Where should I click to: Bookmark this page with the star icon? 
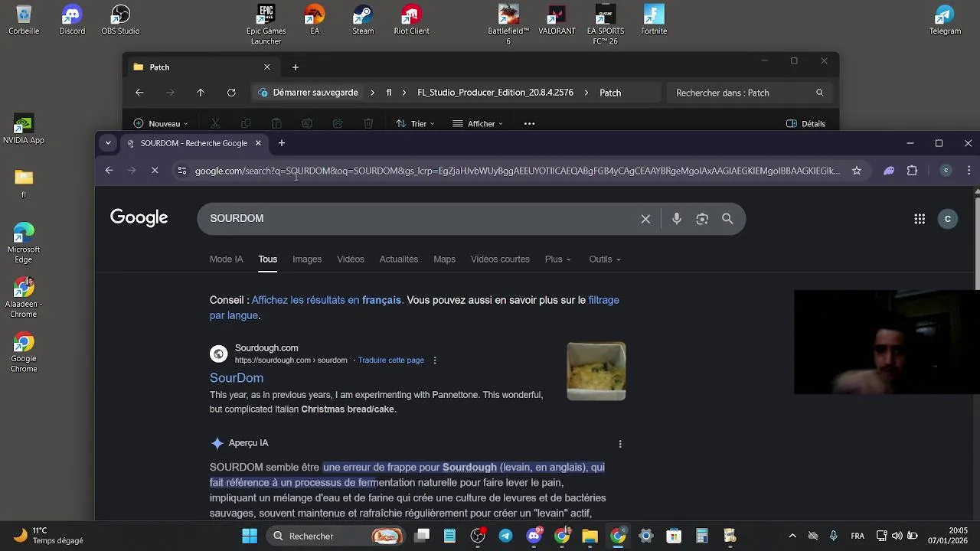click(857, 171)
